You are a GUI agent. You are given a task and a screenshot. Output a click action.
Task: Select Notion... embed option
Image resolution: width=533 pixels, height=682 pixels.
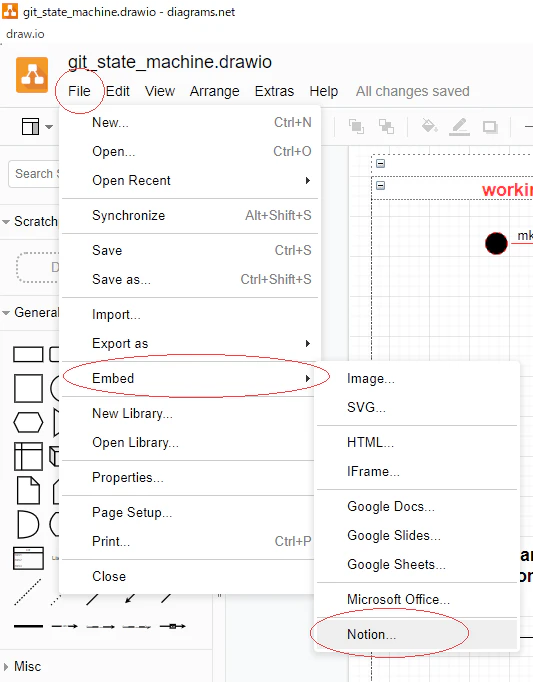point(417,635)
